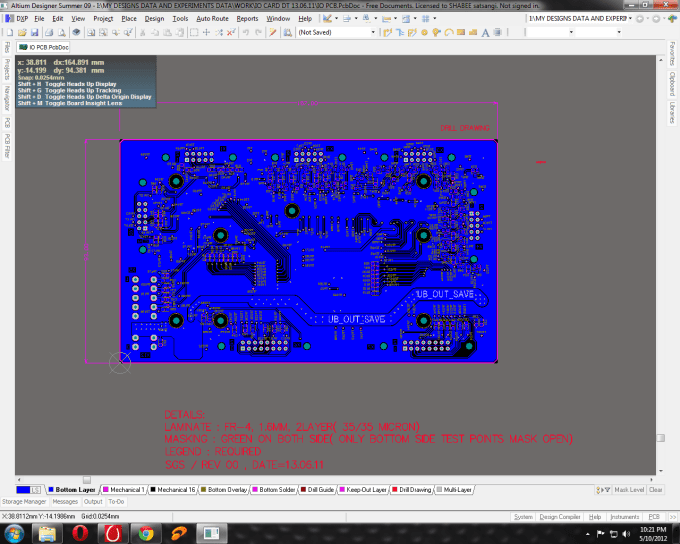Save the document with the floppy disk icon
Image resolution: width=680 pixels, height=544 pixels.
point(34,33)
